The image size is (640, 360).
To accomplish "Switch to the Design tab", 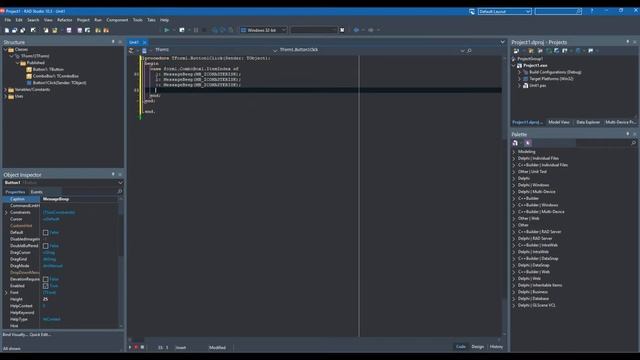I will [478, 347].
